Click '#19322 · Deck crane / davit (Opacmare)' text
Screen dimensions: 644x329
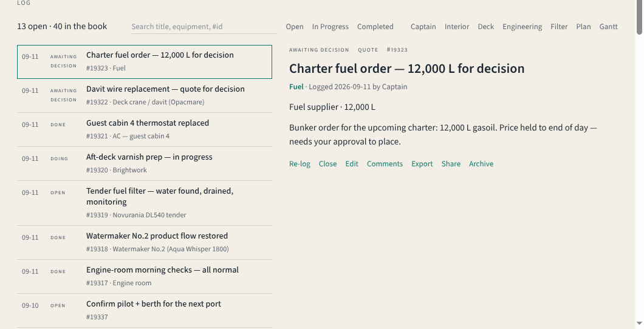(x=145, y=102)
